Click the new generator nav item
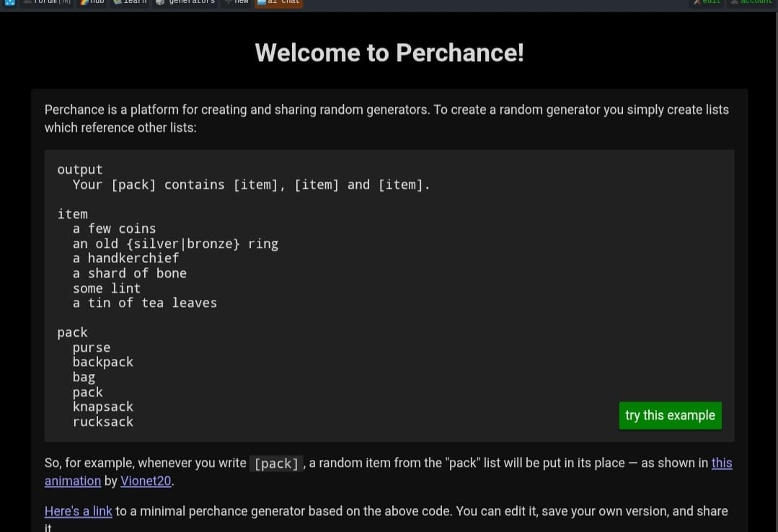Screen dimensions: 778x532 237,2
